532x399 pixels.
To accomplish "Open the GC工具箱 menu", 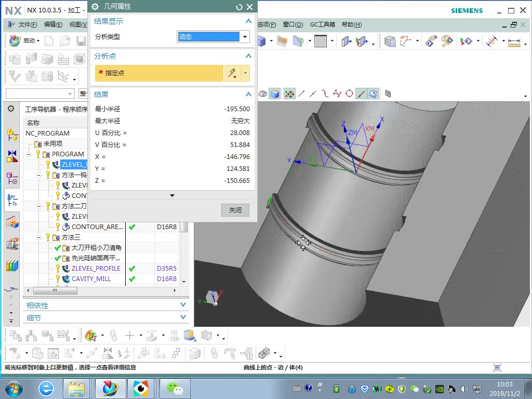I will click(x=322, y=24).
